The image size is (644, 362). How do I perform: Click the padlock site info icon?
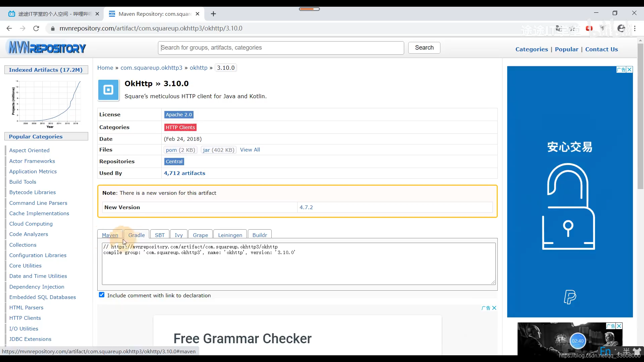click(x=53, y=28)
